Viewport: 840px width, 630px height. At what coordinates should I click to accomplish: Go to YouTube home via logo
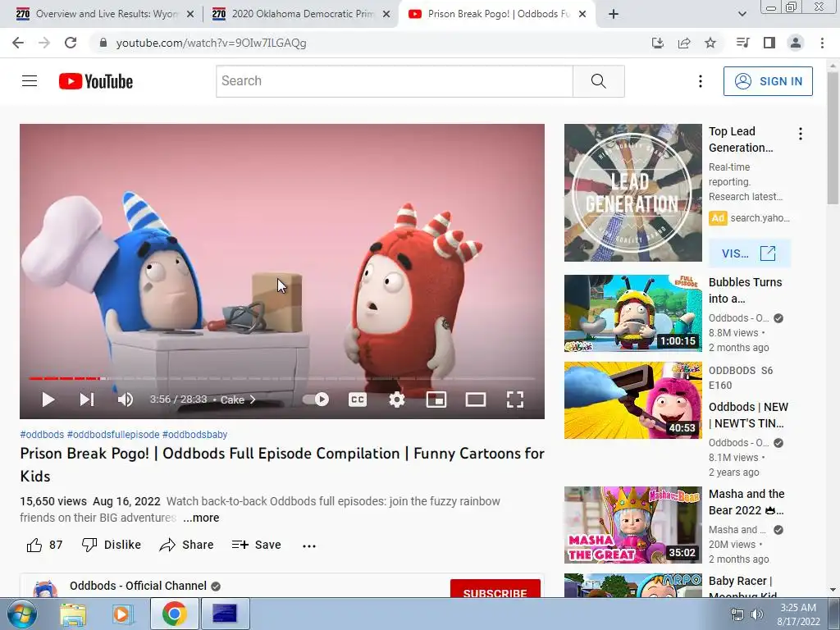coord(96,81)
